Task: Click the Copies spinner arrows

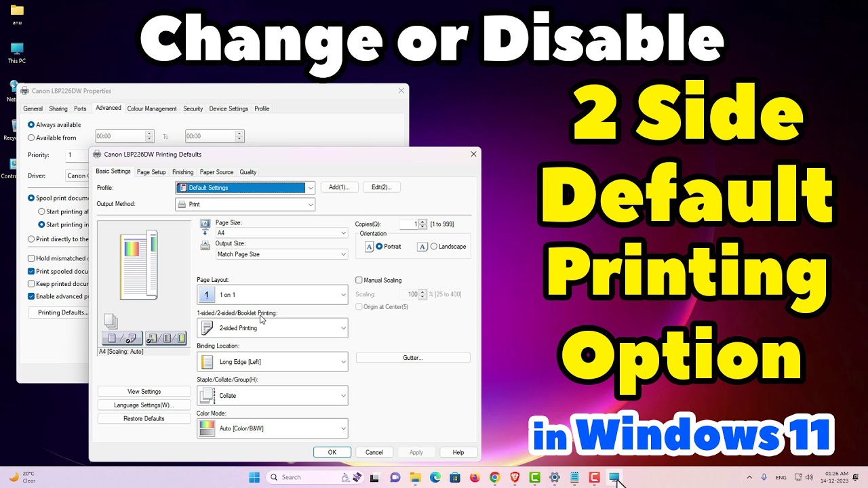Action: (x=423, y=224)
